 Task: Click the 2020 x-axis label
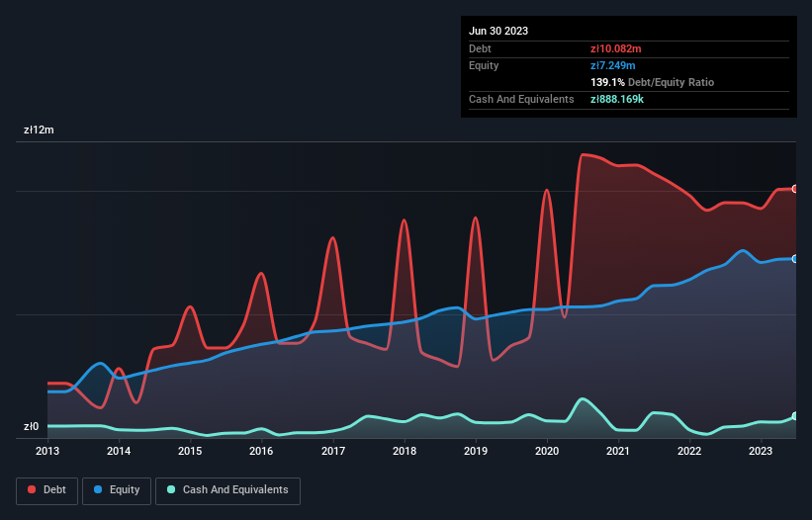tap(547, 451)
